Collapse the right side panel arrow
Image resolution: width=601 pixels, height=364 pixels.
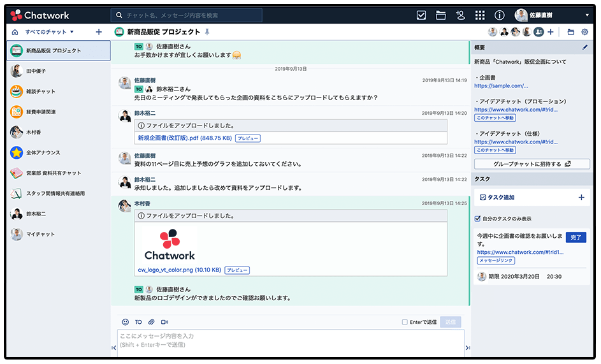467,347
